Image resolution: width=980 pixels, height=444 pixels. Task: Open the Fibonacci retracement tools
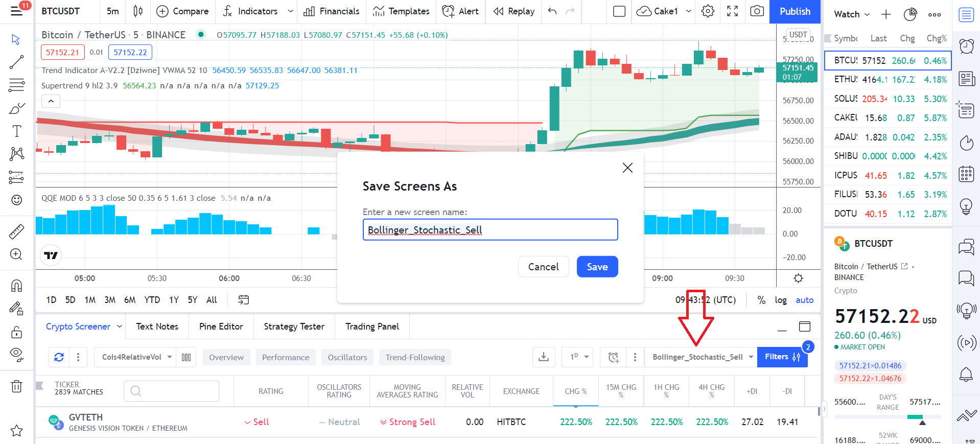16,85
